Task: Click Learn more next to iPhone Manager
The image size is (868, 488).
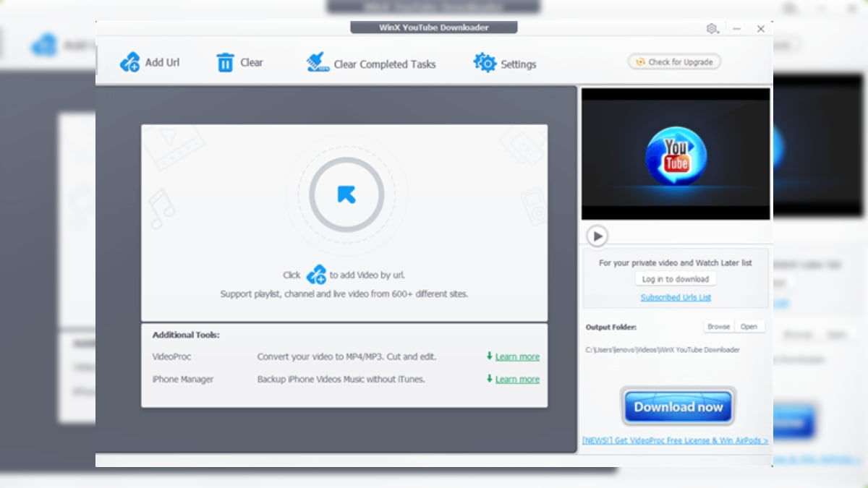Action: click(x=516, y=379)
